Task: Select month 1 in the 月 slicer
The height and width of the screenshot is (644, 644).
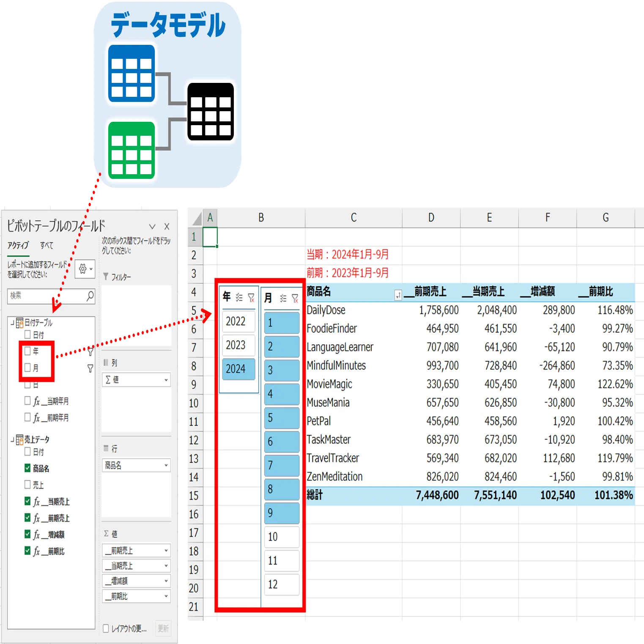Action: [x=282, y=323]
